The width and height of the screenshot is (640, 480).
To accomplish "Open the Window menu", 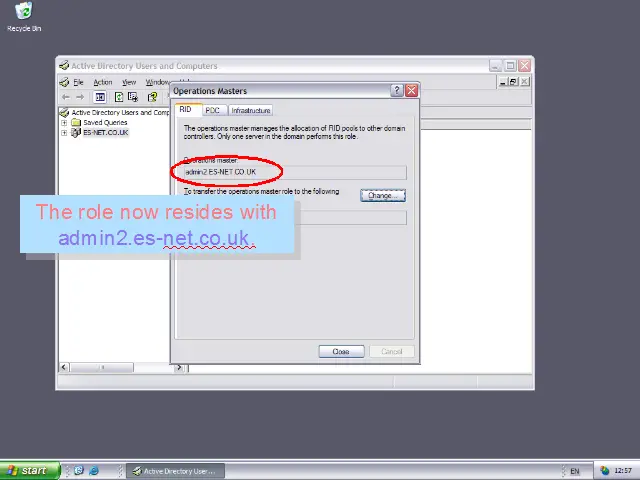I will pos(158,82).
